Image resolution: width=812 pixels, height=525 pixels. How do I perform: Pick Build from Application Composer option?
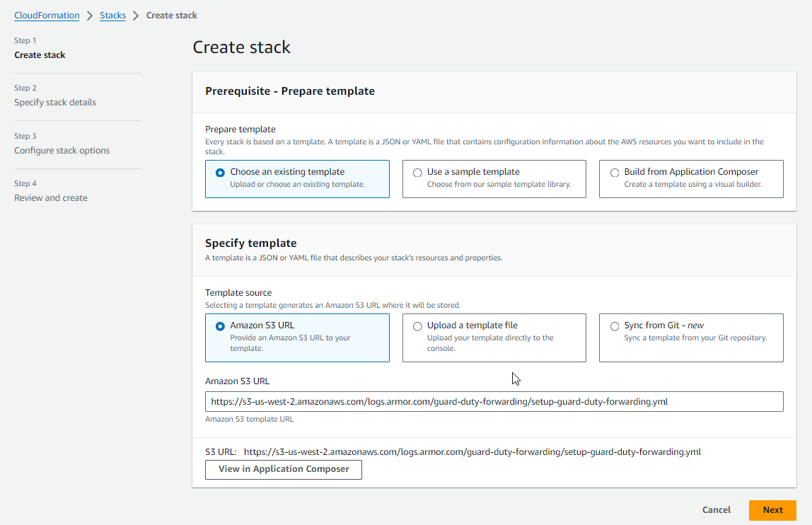pyautogui.click(x=615, y=173)
